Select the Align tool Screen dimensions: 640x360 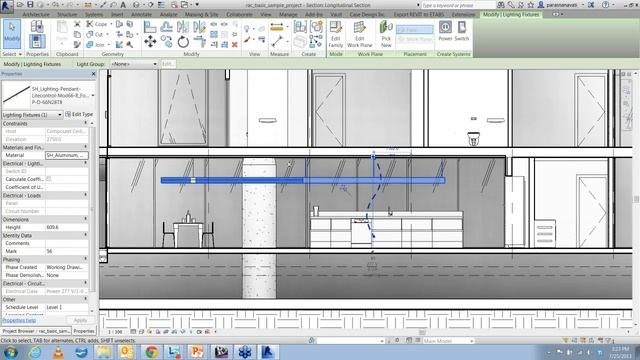coord(150,27)
